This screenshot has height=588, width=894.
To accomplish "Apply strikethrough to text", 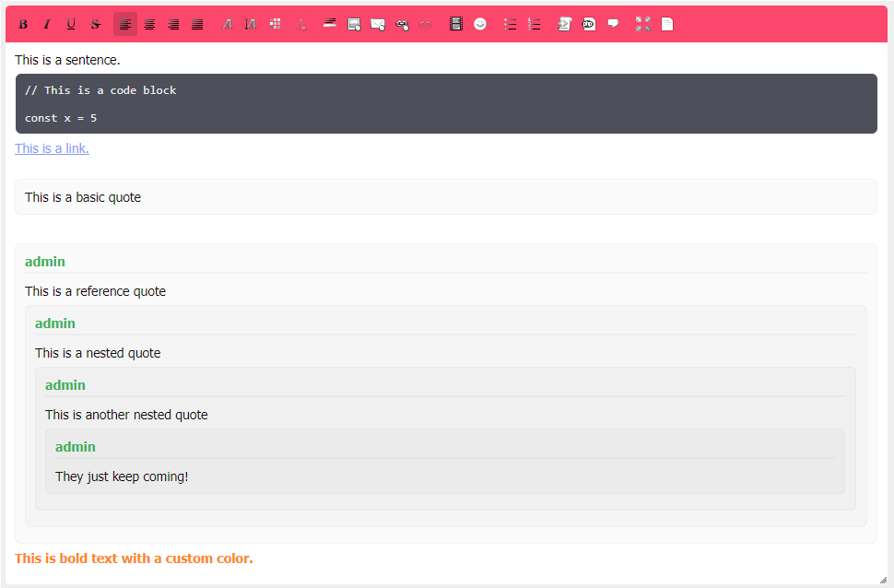I will 95,24.
